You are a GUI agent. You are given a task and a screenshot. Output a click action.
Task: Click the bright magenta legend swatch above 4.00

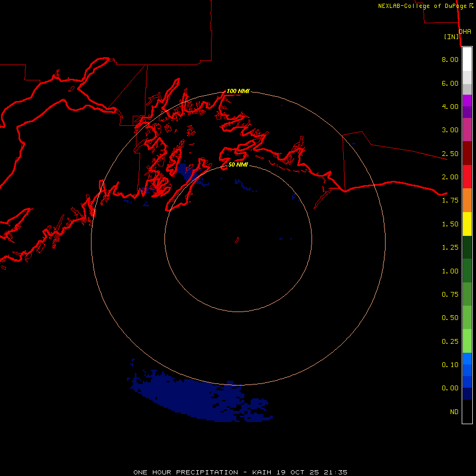coord(467,100)
